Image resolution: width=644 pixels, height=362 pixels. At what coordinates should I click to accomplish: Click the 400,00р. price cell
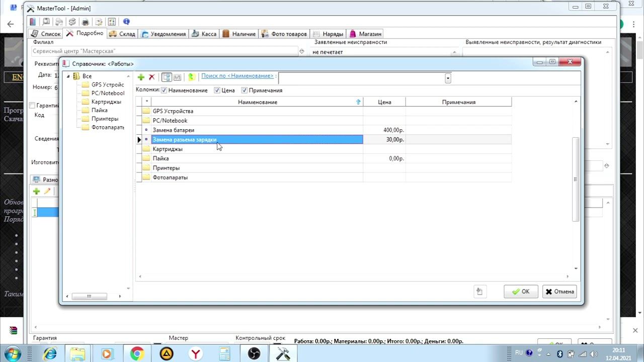click(x=384, y=130)
